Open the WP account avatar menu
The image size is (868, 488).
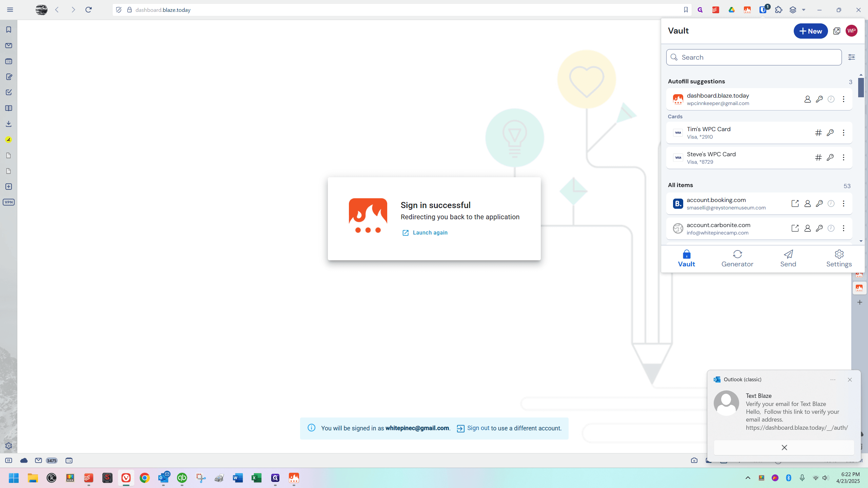click(x=851, y=31)
